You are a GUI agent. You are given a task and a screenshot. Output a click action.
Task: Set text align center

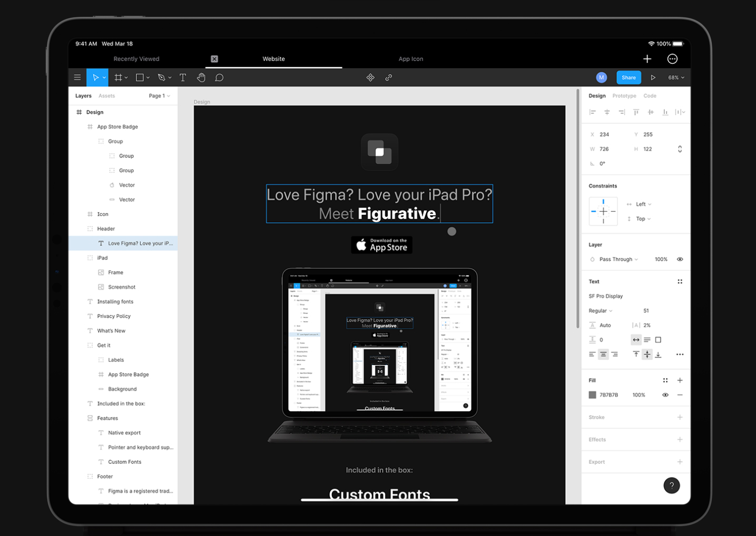[x=603, y=354]
